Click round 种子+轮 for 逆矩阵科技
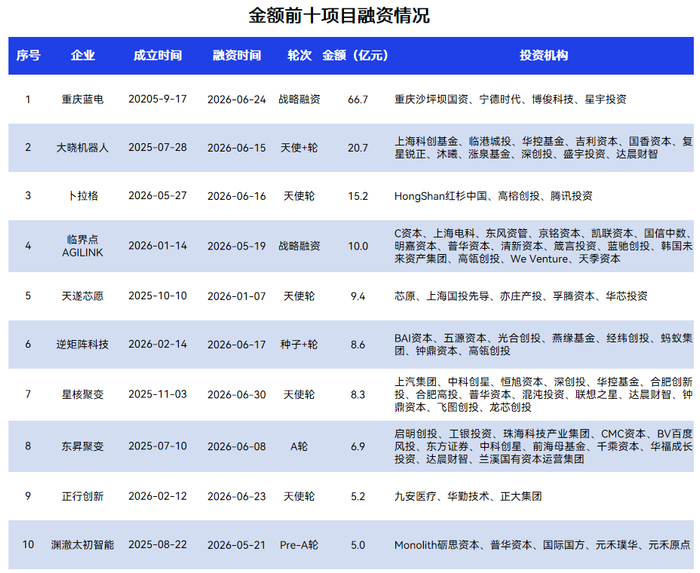700x573 pixels. click(x=299, y=344)
